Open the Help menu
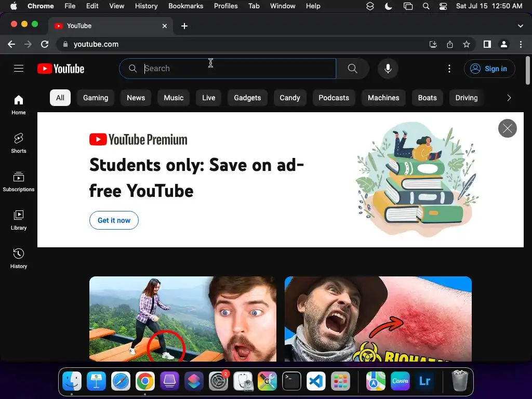The width and height of the screenshot is (532, 399). coord(313,6)
